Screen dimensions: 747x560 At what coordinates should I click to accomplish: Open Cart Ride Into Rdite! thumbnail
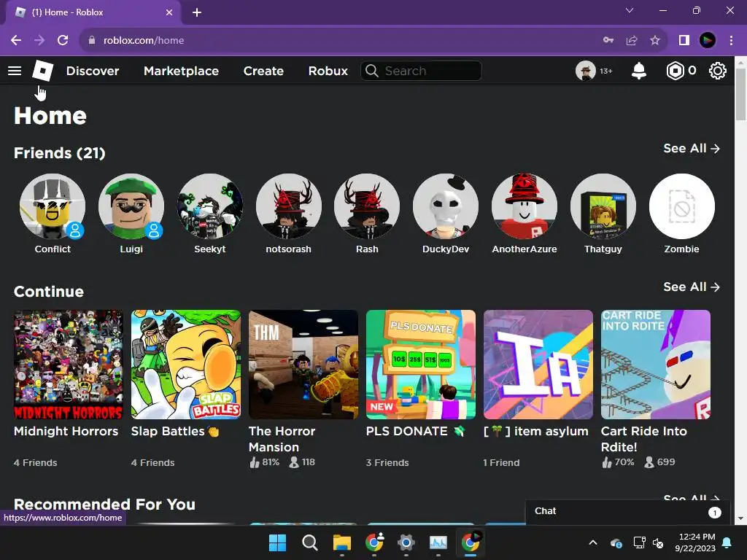pyautogui.click(x=656, y=365)
